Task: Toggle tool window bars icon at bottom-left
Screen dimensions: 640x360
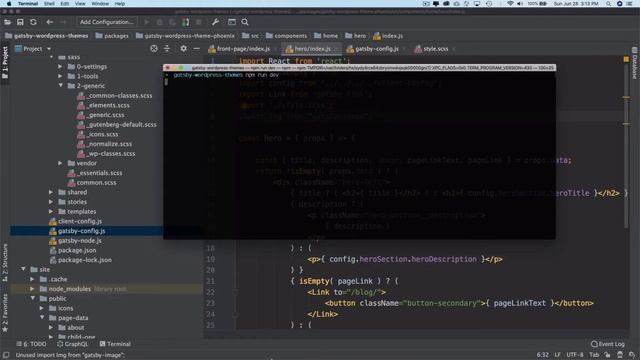Action: pos(6,355)
